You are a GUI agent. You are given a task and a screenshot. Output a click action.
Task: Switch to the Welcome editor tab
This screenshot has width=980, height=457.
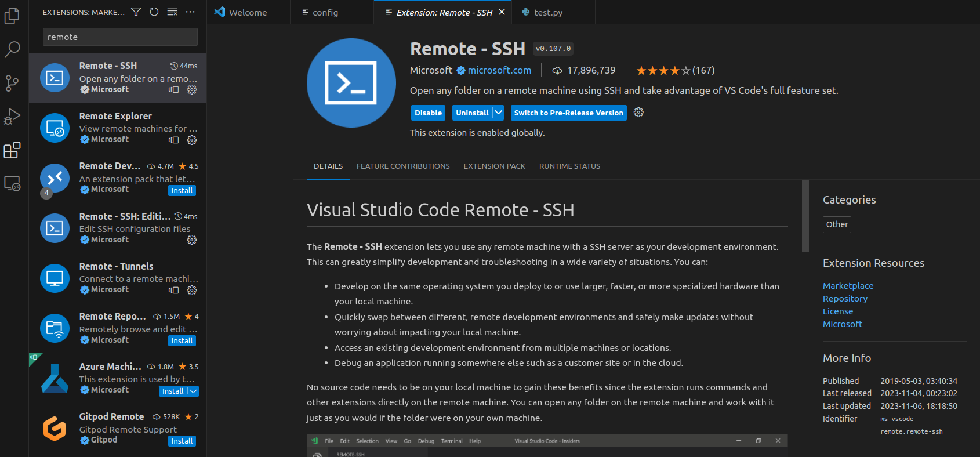248,12
